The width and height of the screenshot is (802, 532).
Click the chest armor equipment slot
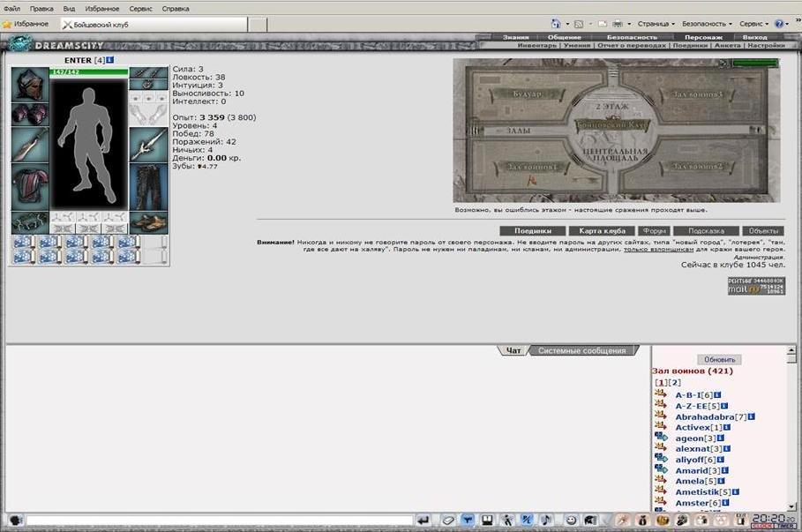pyautogui.click(x=30, y=187)
